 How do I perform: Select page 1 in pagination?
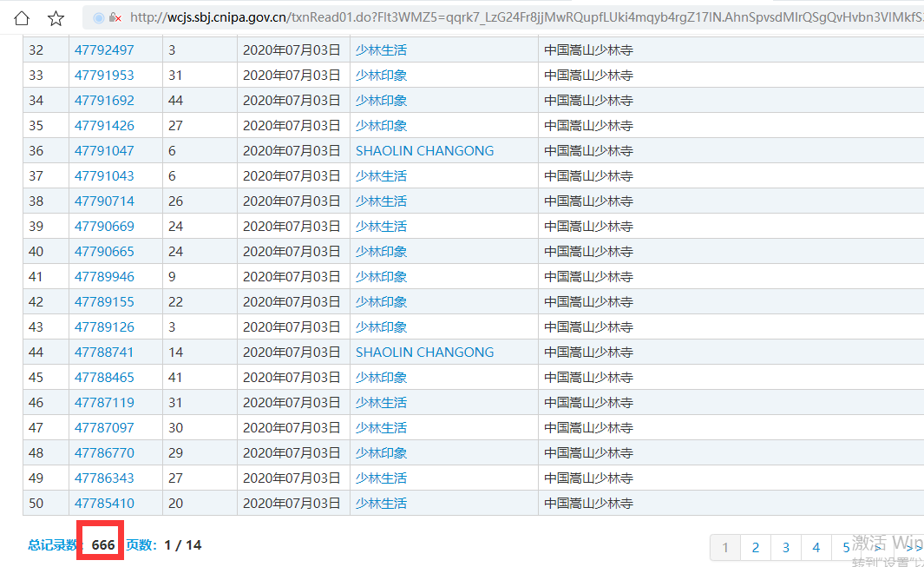click(725, 547)
